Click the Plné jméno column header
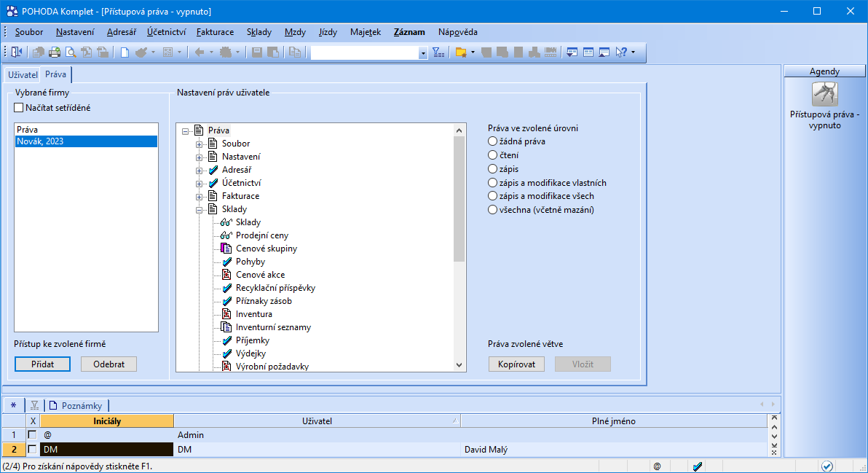The image size is (868, 473). pyautogui.click(x=614, y=421)
